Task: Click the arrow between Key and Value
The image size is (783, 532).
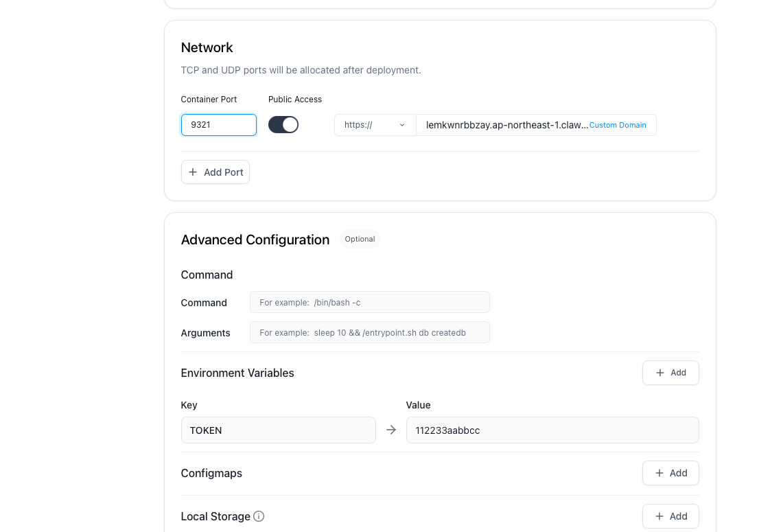Action: [x=391, y=430]
